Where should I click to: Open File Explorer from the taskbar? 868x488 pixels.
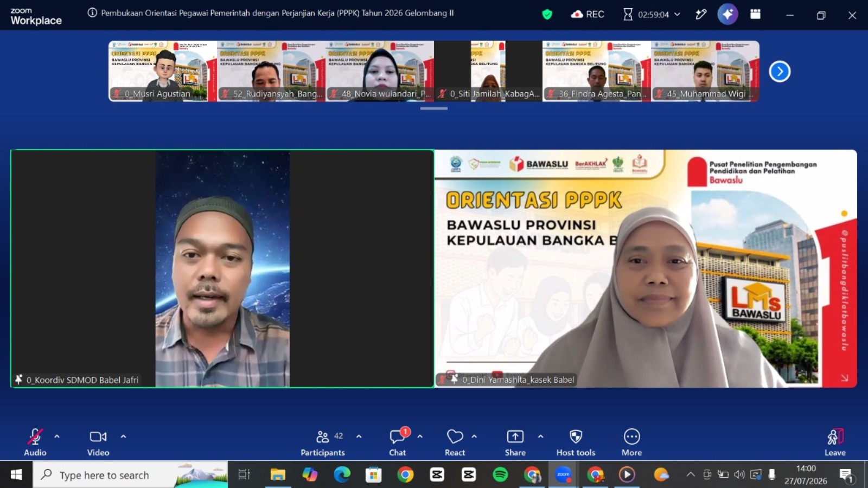(278, 475)
